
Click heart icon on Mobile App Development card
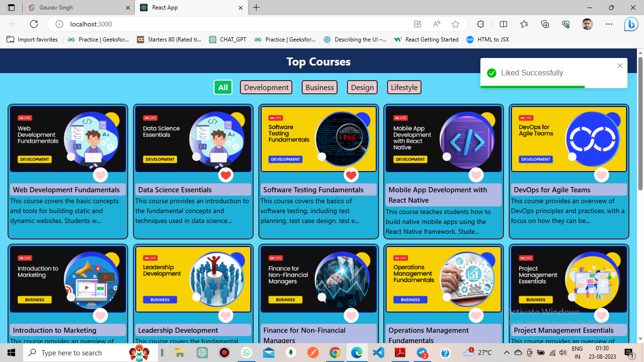coord(476,175)
